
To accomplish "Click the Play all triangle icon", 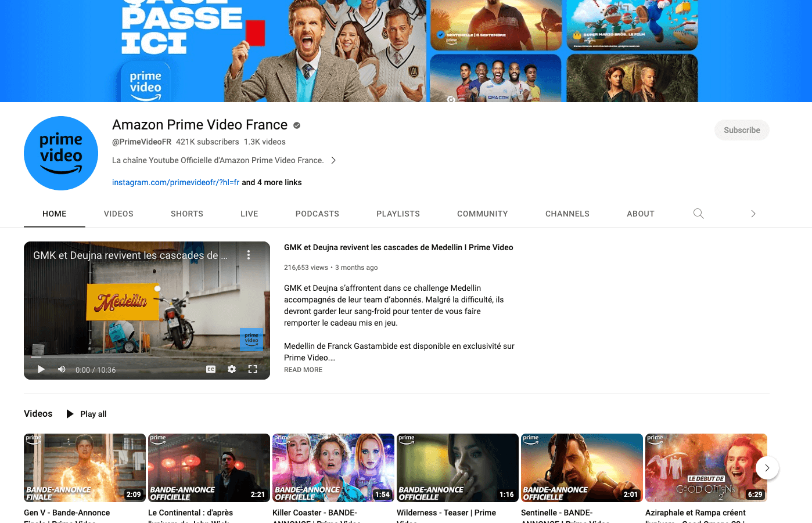I will [70, 414].
